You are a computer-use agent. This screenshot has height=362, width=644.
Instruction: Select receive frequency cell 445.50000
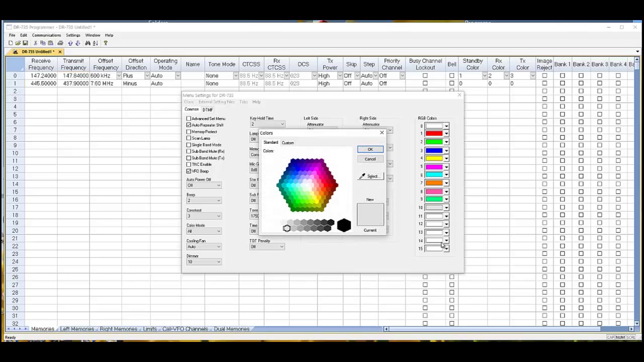[41, 83]
